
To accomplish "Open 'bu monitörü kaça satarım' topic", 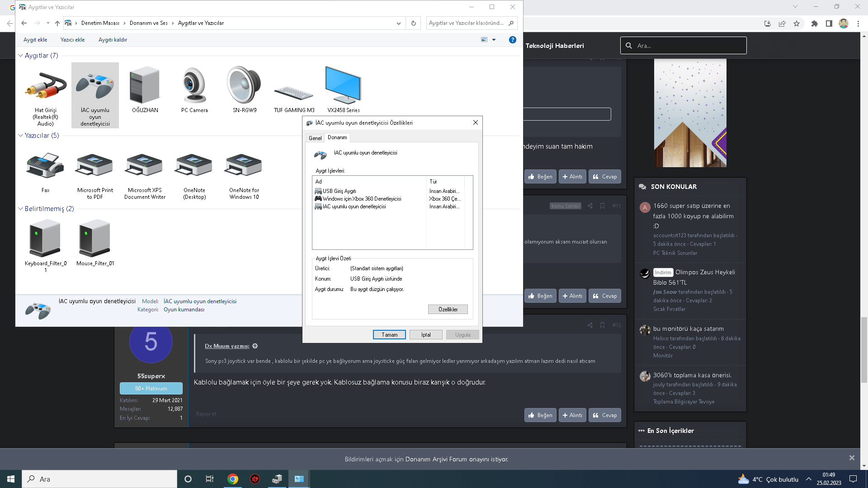I will (x=688, y=328).
